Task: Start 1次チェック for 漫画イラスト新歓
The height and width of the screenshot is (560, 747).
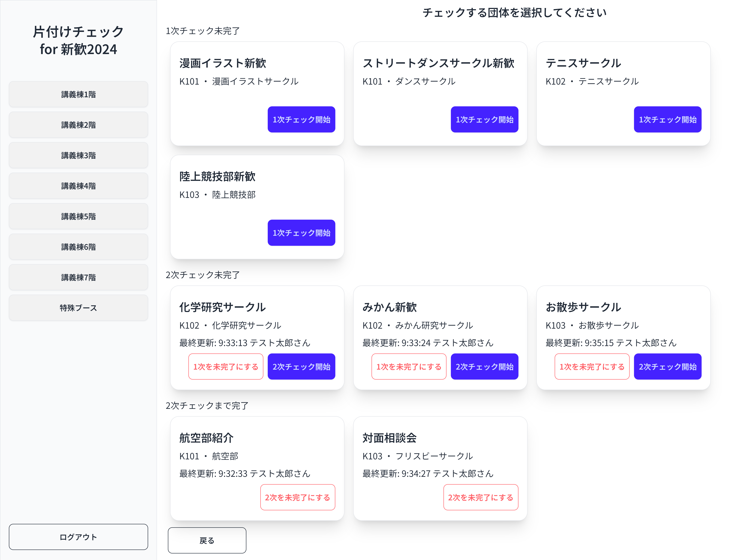Action: pos(301,119)
